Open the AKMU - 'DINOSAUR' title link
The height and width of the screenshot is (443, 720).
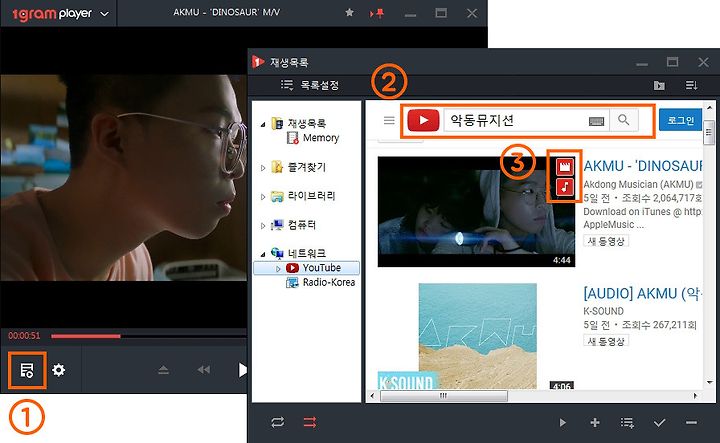coord(643,166)
